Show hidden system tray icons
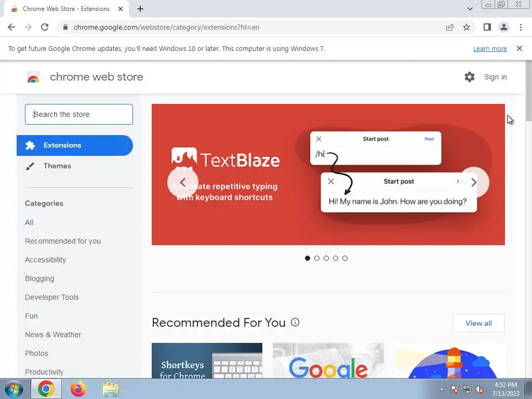Screen dimensions: 532x399 coord(442,389)
